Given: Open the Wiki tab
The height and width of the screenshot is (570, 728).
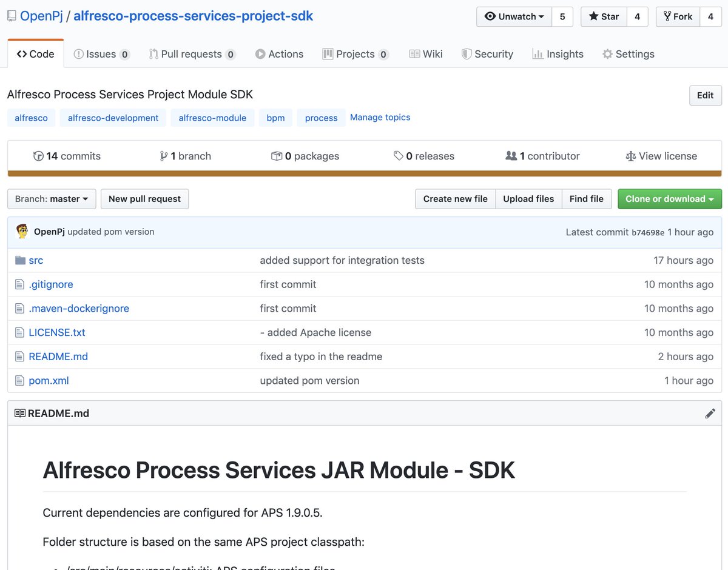Looking at the screenshot, I should (426, 54).
